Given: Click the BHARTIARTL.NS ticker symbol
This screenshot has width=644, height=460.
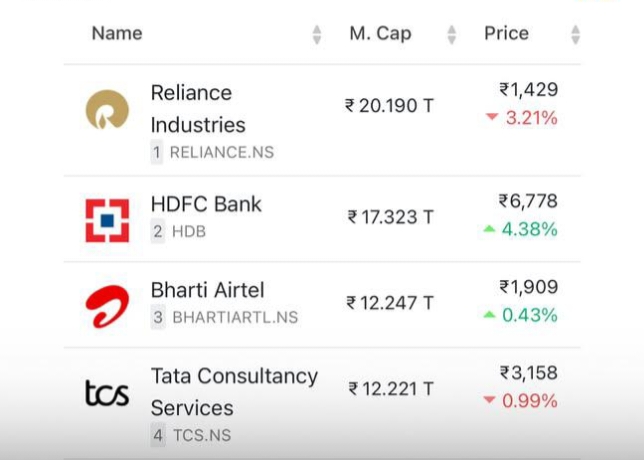Looking at the screenshot, I should [x=235, y=318].
